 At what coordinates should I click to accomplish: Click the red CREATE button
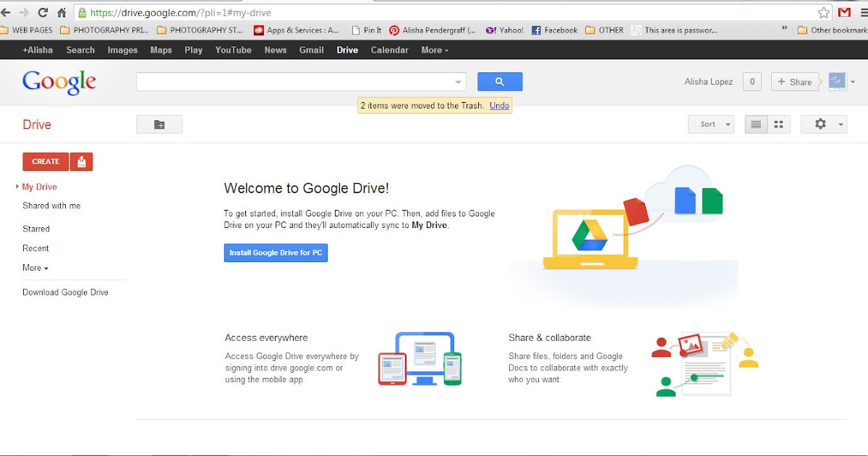click(46, 161)
